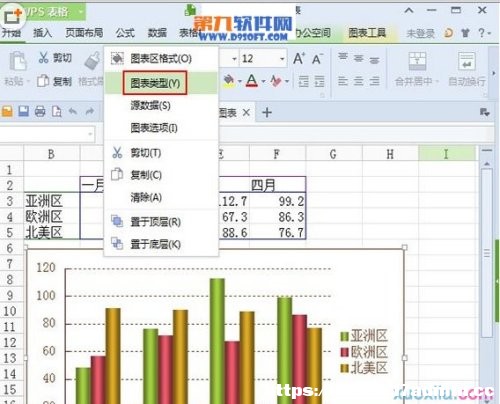Select 图表类型(Y) in context menu
This screenshot has height=404, width=500.
coord(155,83)
